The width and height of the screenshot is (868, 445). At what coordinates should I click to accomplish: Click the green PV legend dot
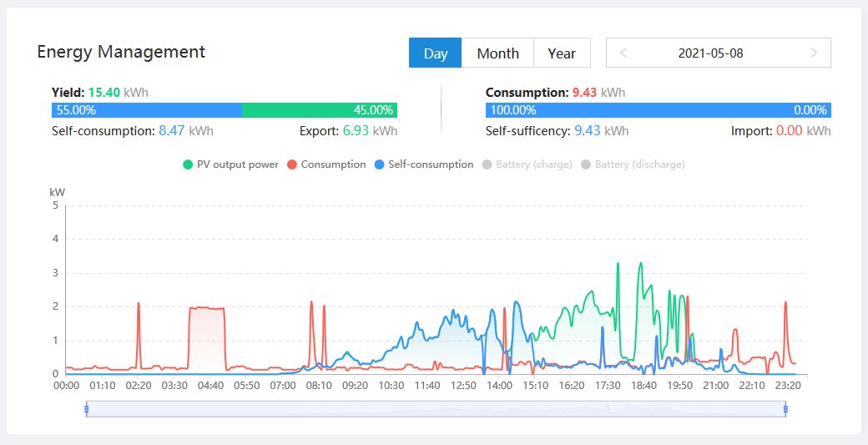(188, 164)
